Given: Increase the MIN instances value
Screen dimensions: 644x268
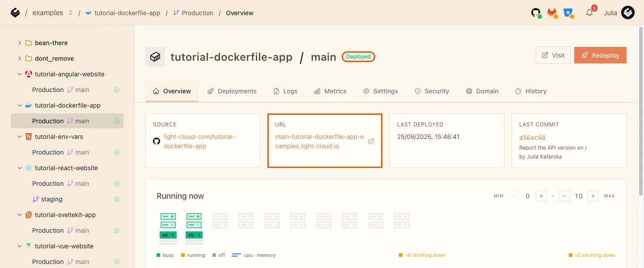Looking at the screenshot, I should (x=541, y=196).
